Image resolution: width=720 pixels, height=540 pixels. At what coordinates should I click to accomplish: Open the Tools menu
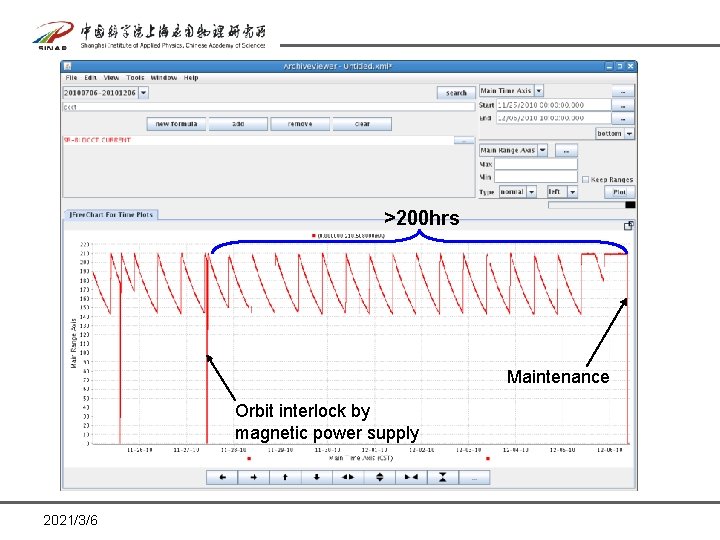pyautogui.click(x=135, y=78)
